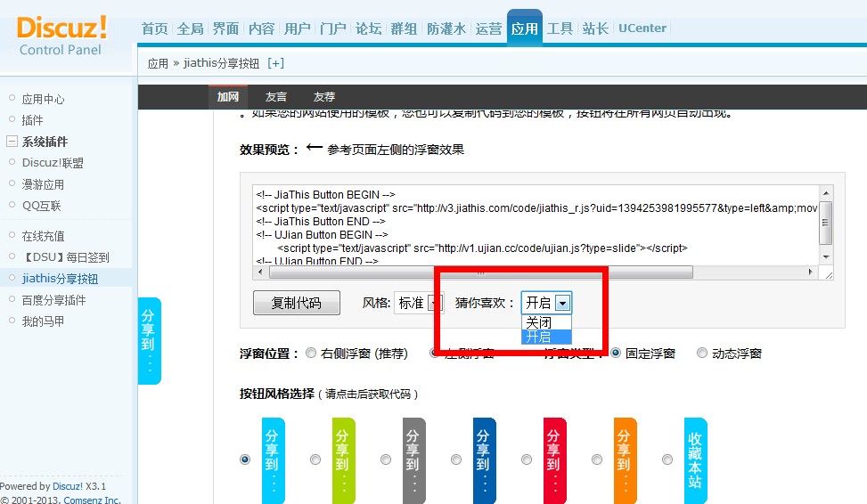Viewport: 867px width, 504px height.
Task: Switch to the 友荐 tab
Action: pyautogui.click(x=324, y=97)
